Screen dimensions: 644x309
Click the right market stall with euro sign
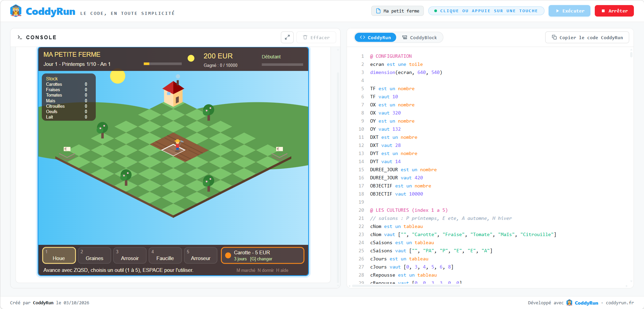tap(280, 154)
